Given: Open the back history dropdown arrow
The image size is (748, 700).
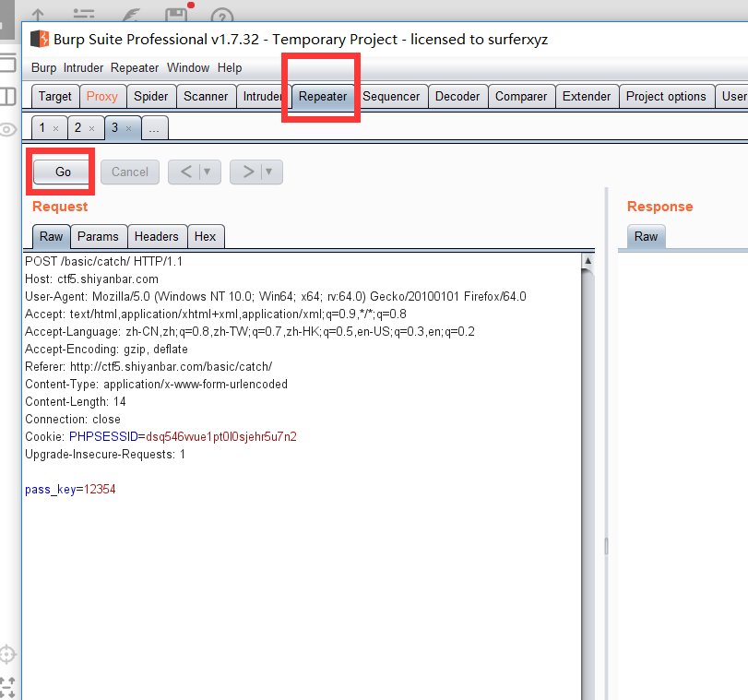Looking at the screenshot, I should pyautogui.click(x=208, y=172).
